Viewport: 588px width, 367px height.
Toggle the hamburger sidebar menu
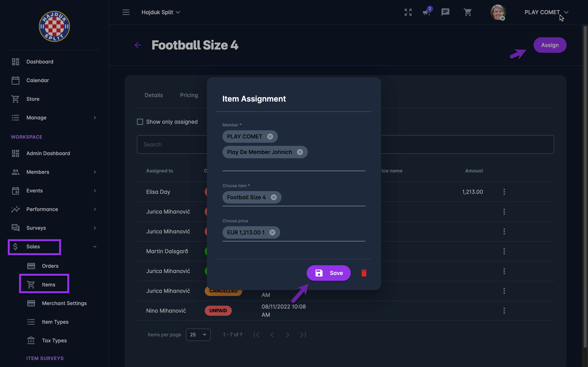pos(126,12)
